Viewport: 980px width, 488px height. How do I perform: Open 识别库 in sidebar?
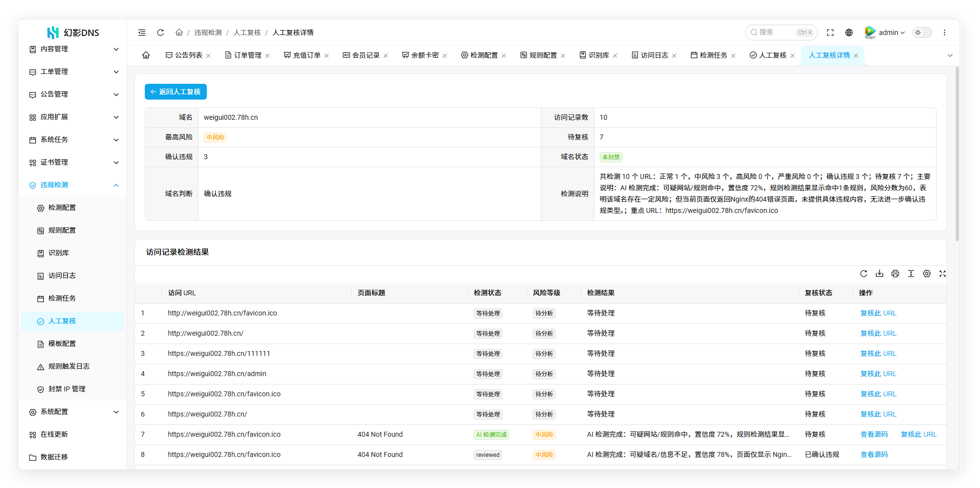tap(73, 253)
